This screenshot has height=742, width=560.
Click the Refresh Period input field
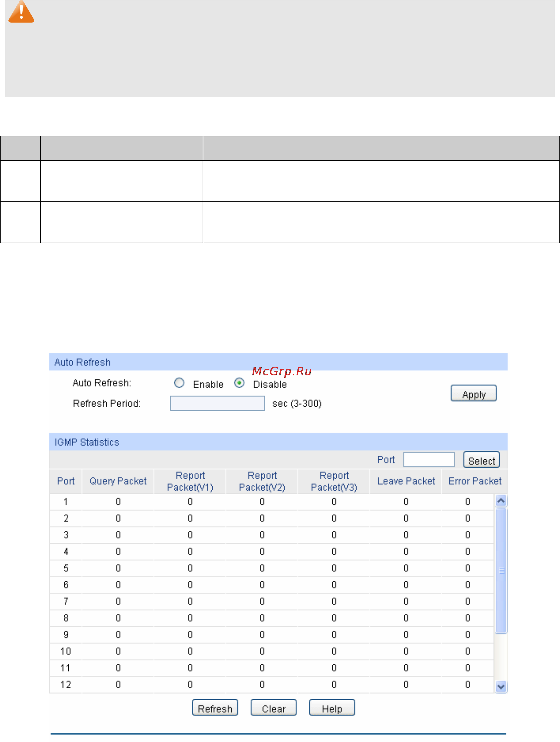tap(217, 403)
